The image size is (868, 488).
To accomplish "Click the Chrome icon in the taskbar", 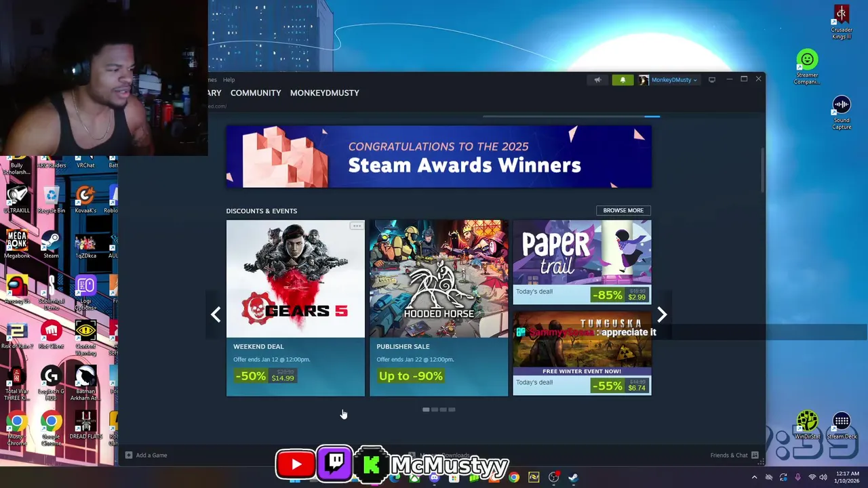I will click(514, 477).
